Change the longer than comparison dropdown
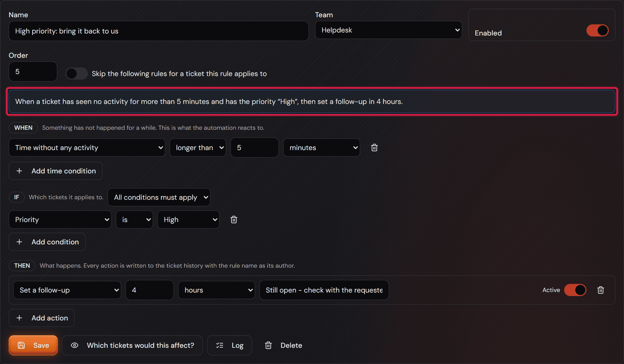 pyautogui.click(x=198, y=148)
